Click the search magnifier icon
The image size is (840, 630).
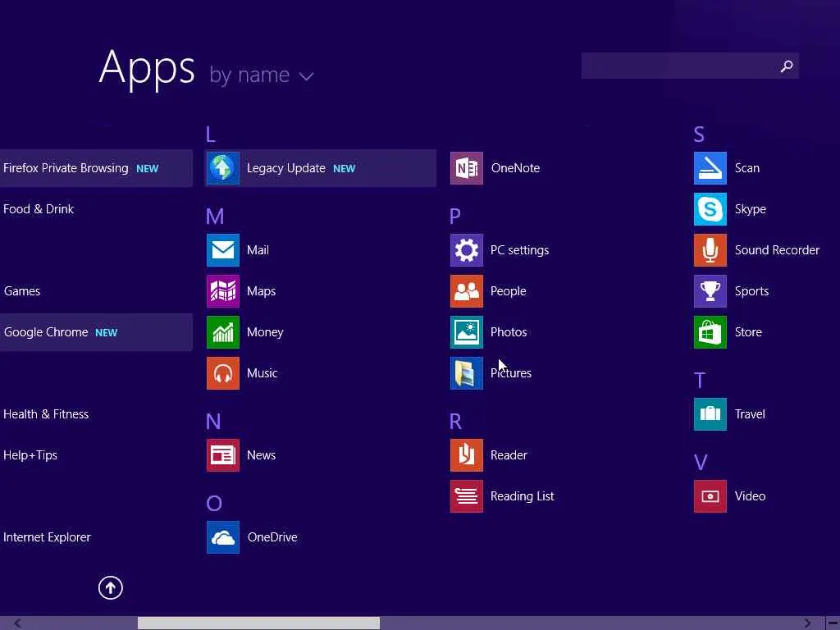tap(787, 66)
